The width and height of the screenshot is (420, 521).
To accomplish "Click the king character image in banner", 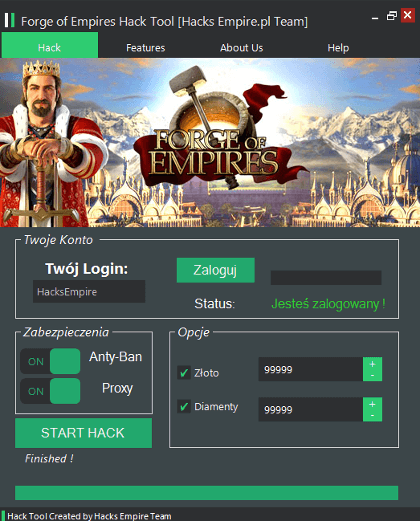I will pyautogui.click(x=47, y=143).
